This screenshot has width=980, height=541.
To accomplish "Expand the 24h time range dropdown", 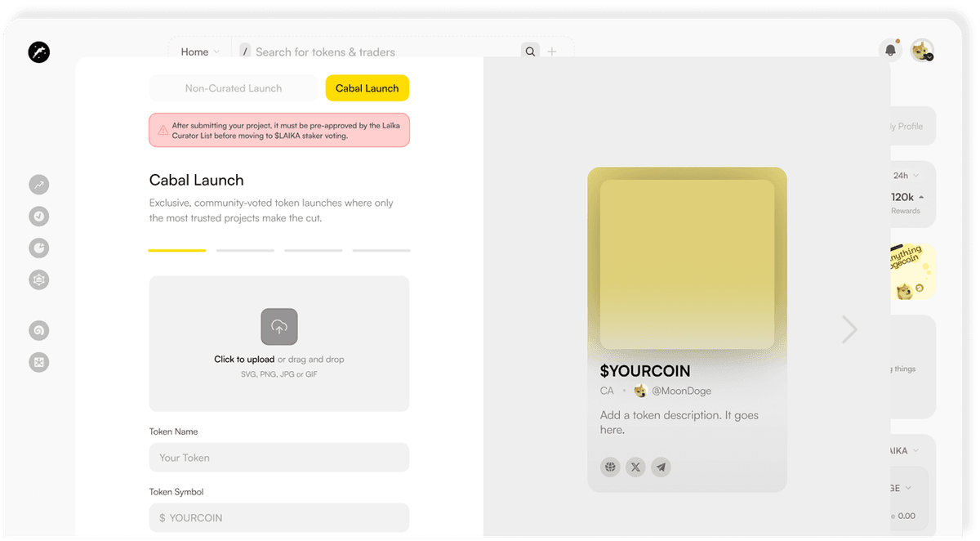I will [906, 176].
